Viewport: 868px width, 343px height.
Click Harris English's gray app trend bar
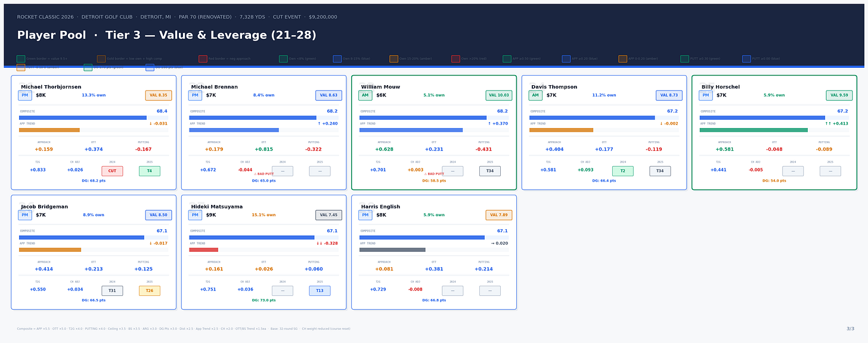pyautogui.click(x=392, y=250)
